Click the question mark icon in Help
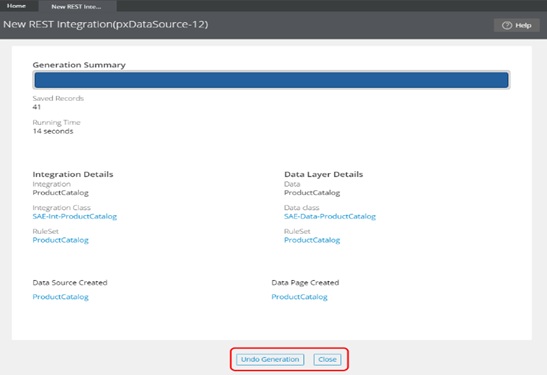This screenshot has height=375, width=547. coord(507,25)
